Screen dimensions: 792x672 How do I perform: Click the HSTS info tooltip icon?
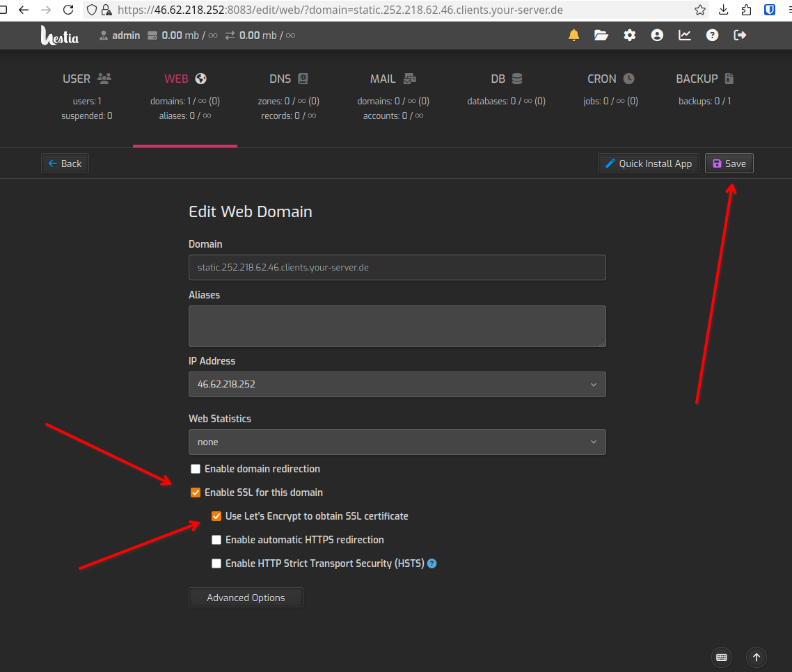pos(431,563)
